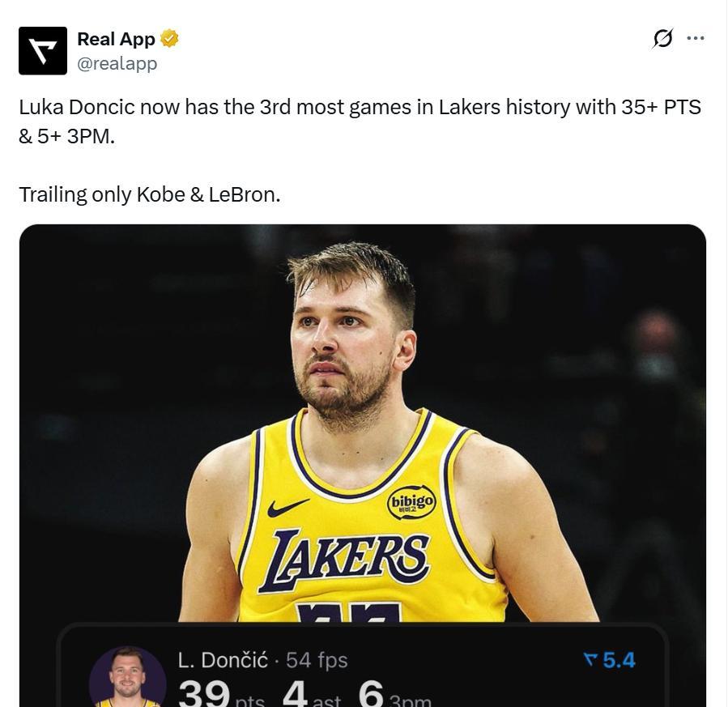Click the Lakers wordmark on the jersey
This screenshot has width=728, height=707.
tap(349, 559)
